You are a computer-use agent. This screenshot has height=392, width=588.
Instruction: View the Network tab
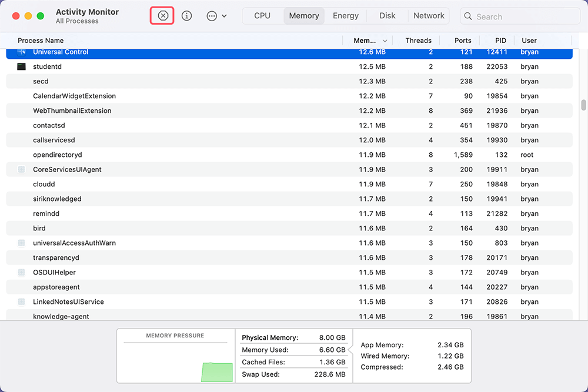pyautogui.click(x=429, y=16)
